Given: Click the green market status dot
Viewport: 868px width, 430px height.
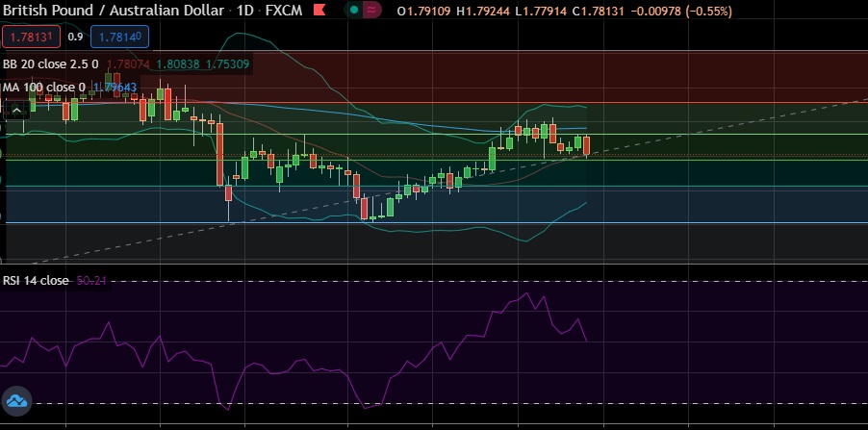Looking at the screenshot, I should coord(353,12).
